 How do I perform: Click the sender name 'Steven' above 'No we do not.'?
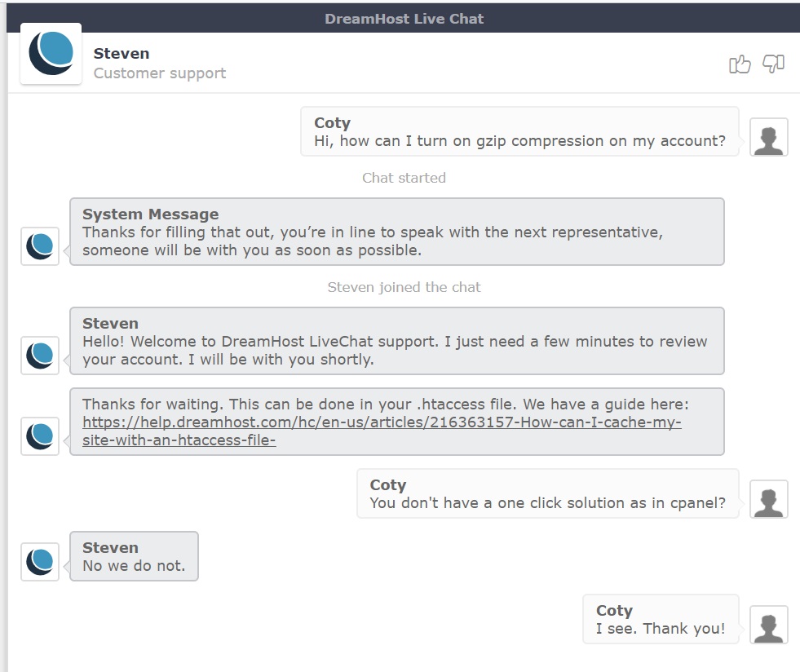(x=111, y=548)
